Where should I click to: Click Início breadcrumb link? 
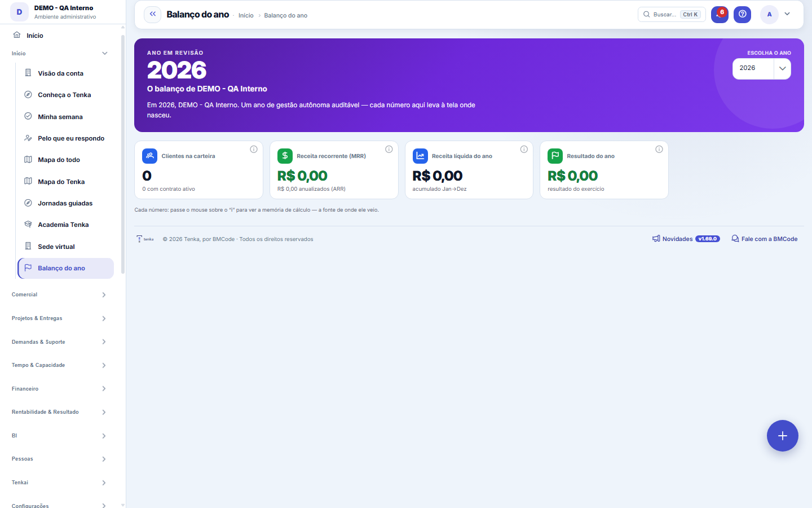tap(246, 15)
